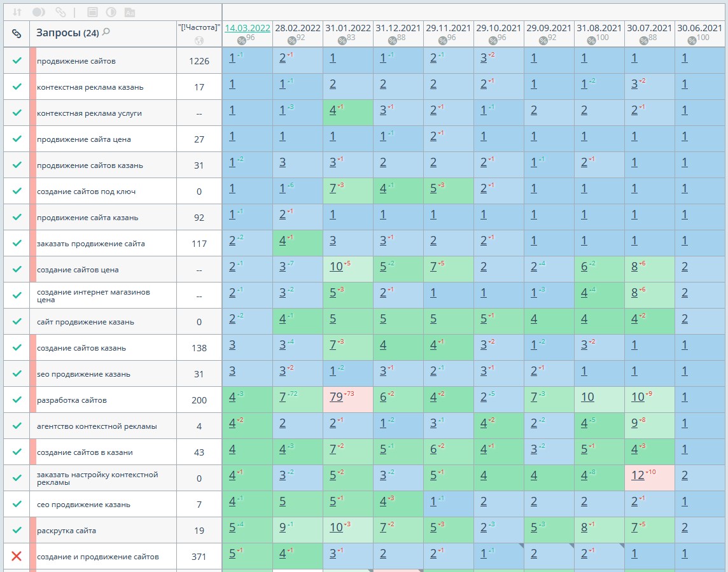The image size is (728, 572).
Task: Click the Частота column header
Action: tap(199, 27)
